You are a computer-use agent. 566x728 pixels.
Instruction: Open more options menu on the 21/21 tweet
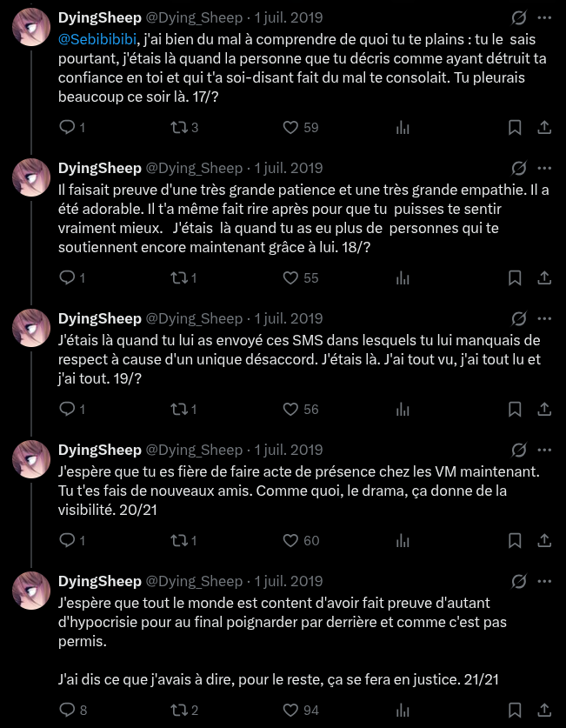point(544,581)
